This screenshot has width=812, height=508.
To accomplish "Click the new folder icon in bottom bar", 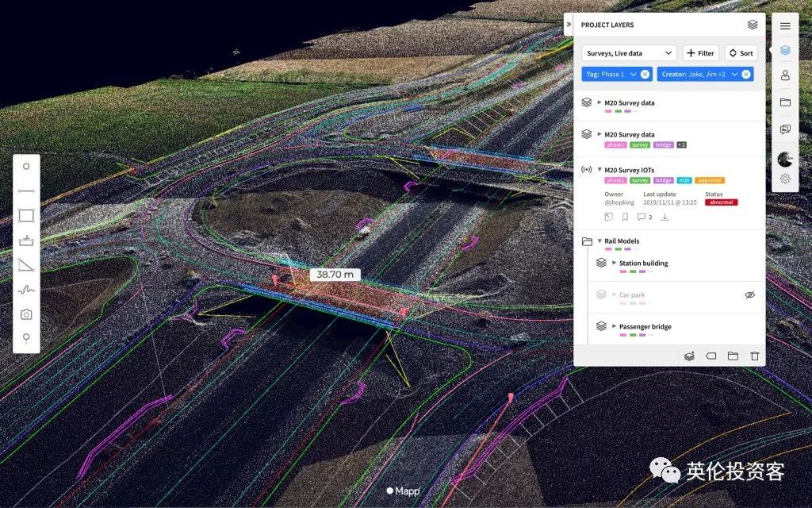I will [x=733, y=356].
